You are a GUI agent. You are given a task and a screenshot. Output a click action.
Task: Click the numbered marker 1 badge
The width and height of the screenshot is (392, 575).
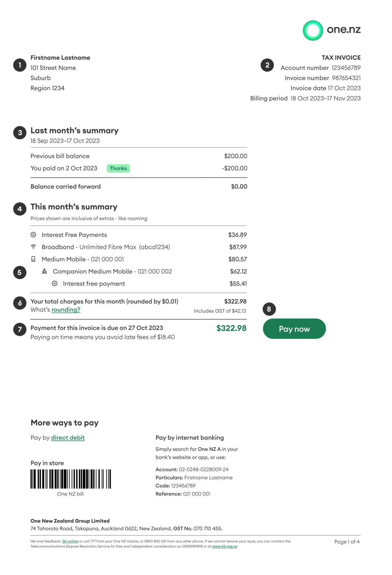coord(20,65)
